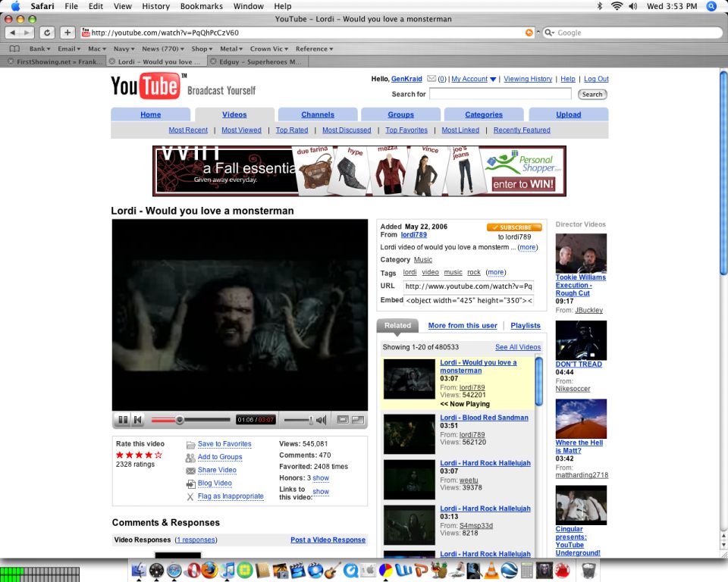Click the rewind to start button

point(137,420)
